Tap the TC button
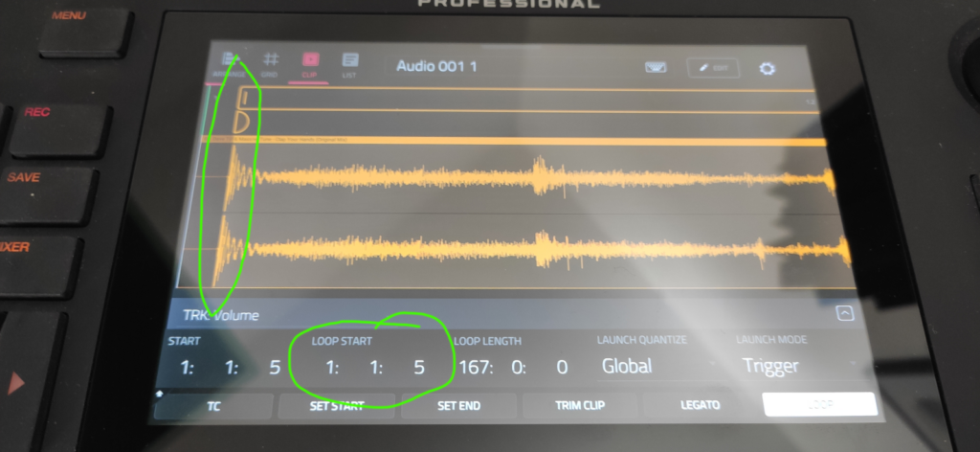 coord(213,406)
